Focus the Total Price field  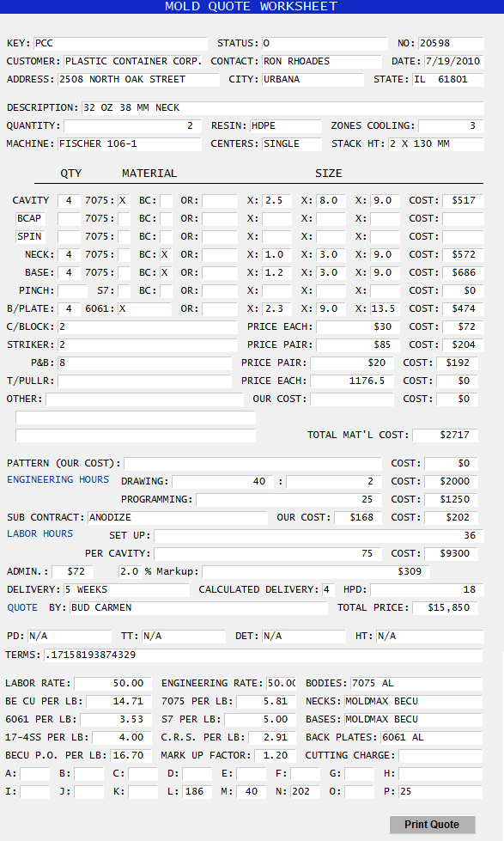pyautogui.click(x=445, y=607)
